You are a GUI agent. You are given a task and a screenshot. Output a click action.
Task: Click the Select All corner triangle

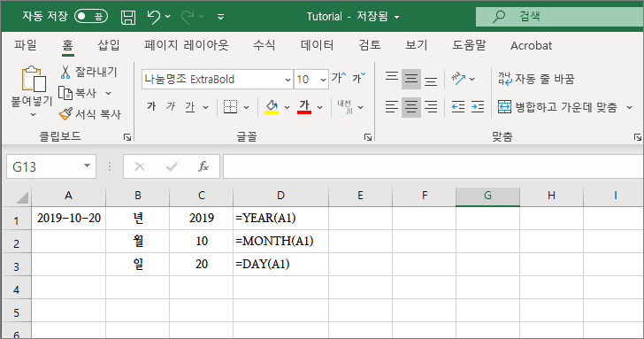[x=23, y=197]
